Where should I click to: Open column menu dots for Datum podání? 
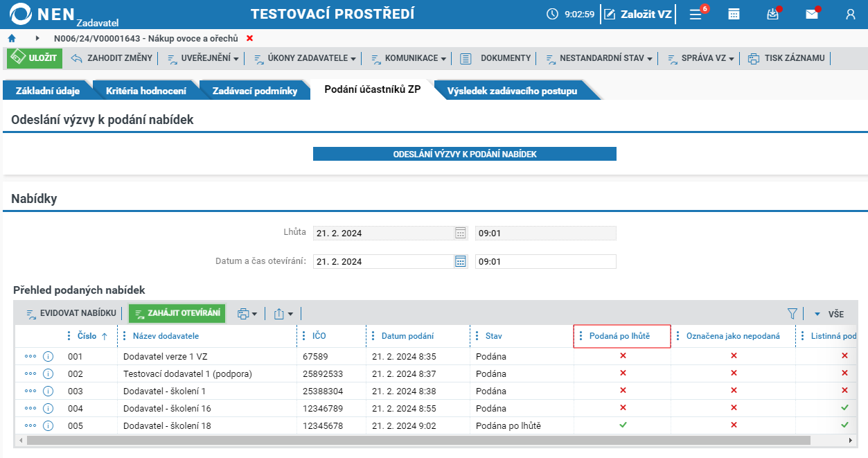pos(373,336)
